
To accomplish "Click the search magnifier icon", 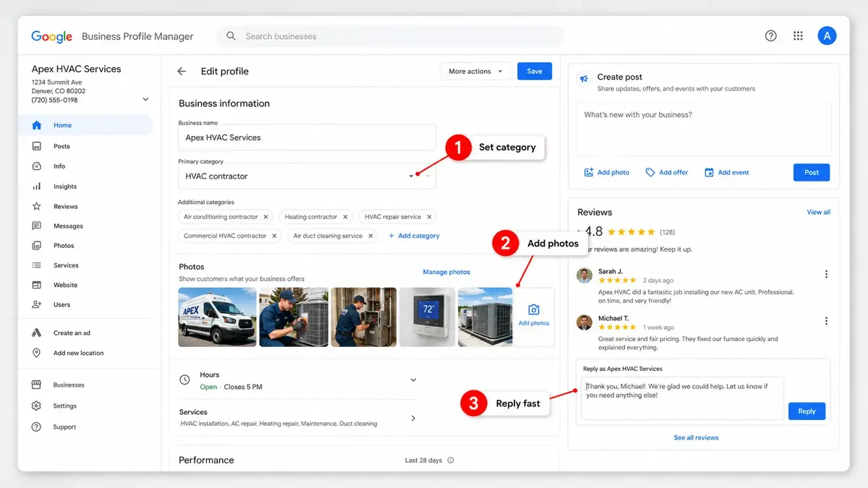I will point(231,36).
